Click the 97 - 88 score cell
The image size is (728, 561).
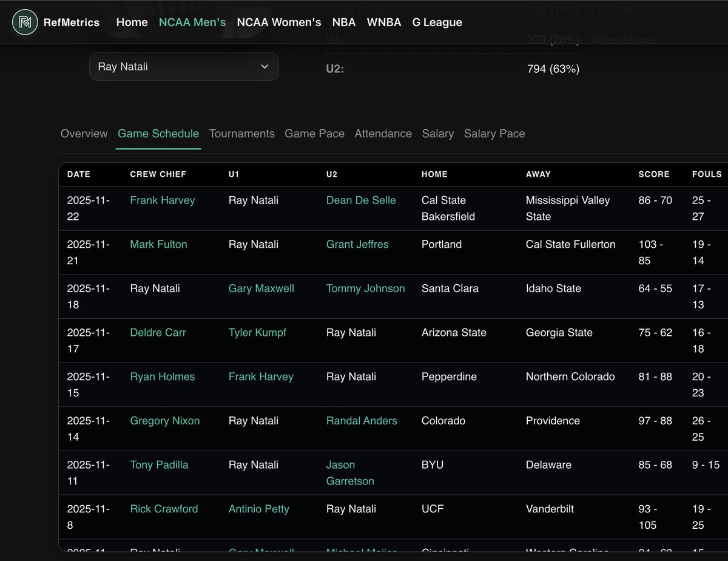point(655,421)
